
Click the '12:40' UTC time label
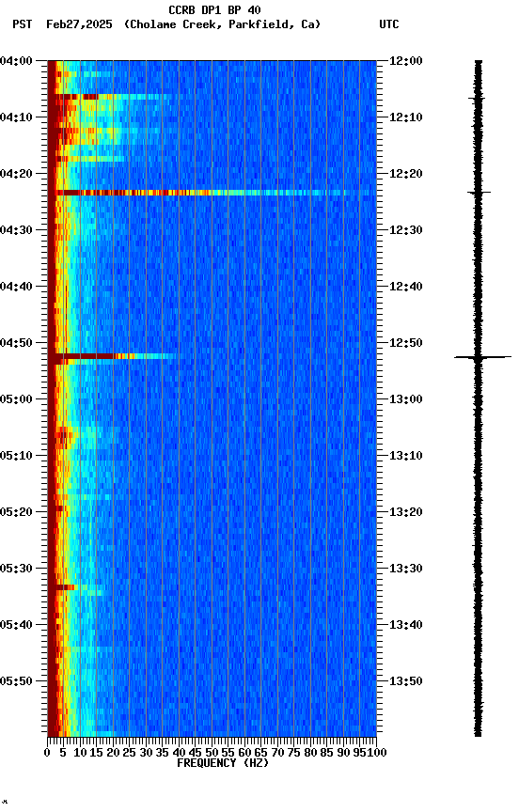click(406, 287)
